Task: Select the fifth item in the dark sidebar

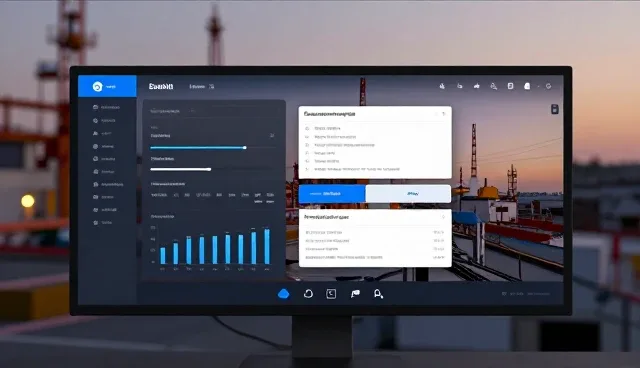Action: point(104,159)
